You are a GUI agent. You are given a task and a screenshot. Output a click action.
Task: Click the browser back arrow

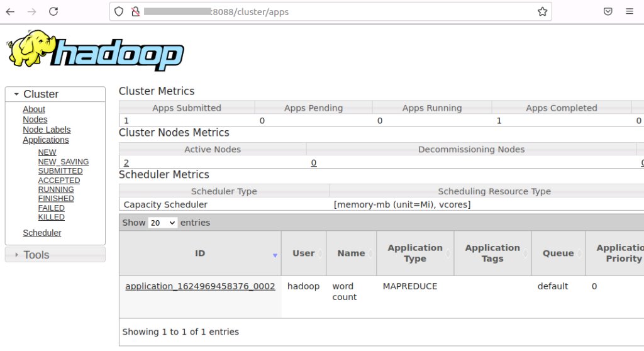[11, 11]
